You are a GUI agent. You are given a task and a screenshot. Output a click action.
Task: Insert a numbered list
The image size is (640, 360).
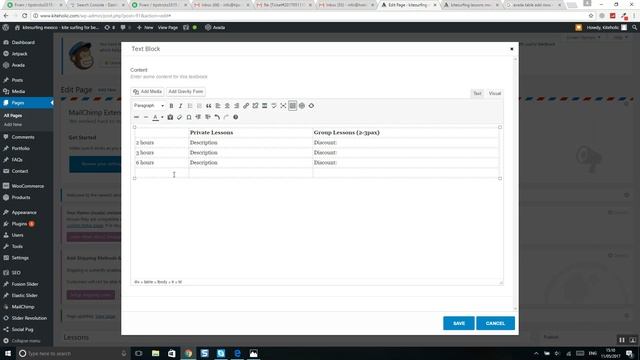(199, 106)
